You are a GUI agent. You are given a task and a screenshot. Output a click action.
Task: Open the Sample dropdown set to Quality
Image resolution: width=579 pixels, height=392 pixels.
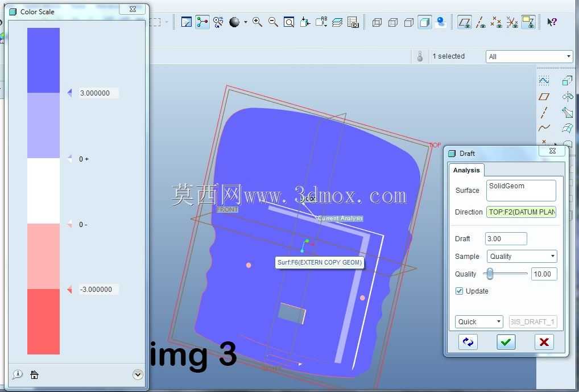[522, 257]
